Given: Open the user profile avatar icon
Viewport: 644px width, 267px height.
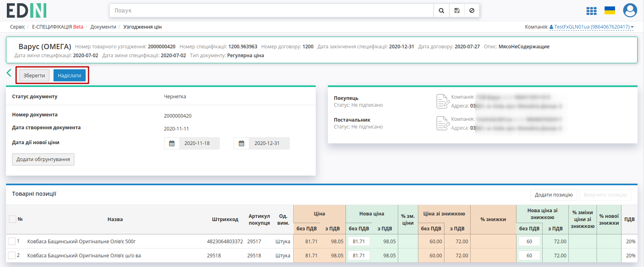Looking at the screenshot, I should pyautogui.click(x=630, y=10).
